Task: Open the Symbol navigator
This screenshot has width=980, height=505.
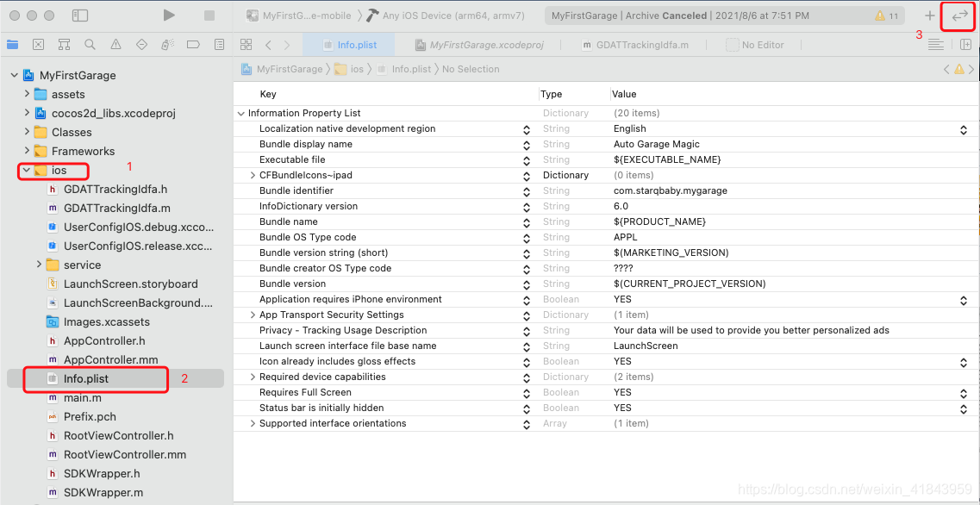Action: (x=64, y=44)
